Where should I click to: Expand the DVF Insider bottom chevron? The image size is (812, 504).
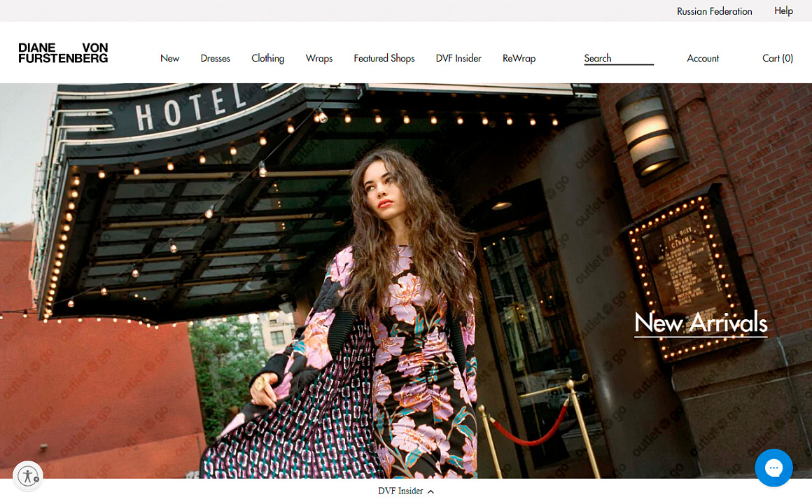(x=430, y=491)
